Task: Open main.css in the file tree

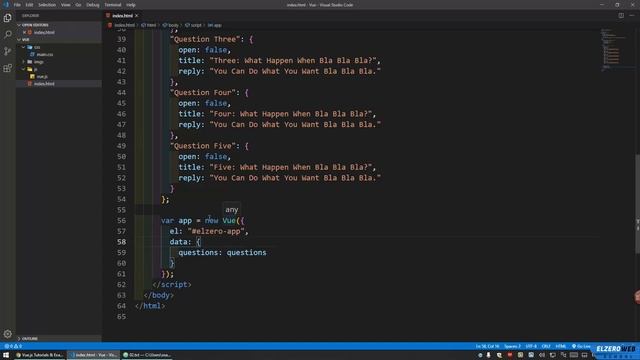Action: (x=44, y=54)
